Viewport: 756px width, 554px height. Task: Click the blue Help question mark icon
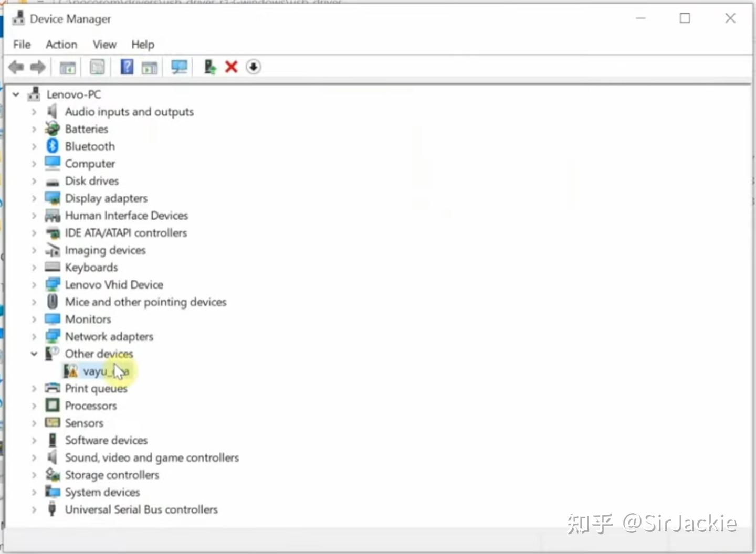(127, 67)
